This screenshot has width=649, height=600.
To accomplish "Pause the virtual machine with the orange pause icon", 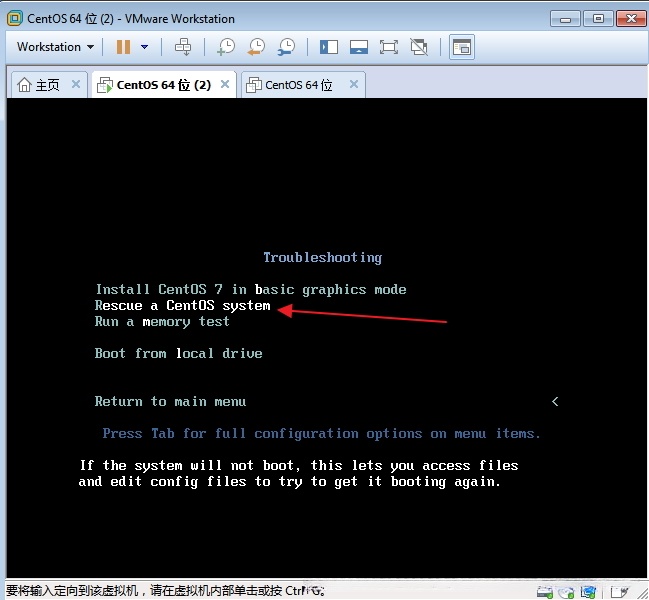I will coord(123,47).
